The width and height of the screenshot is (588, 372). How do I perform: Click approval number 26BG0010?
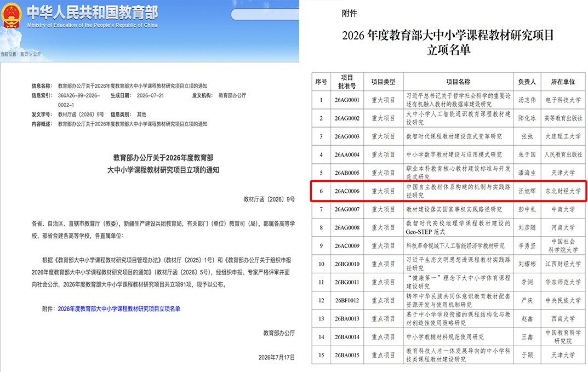[x=347, y=264]
